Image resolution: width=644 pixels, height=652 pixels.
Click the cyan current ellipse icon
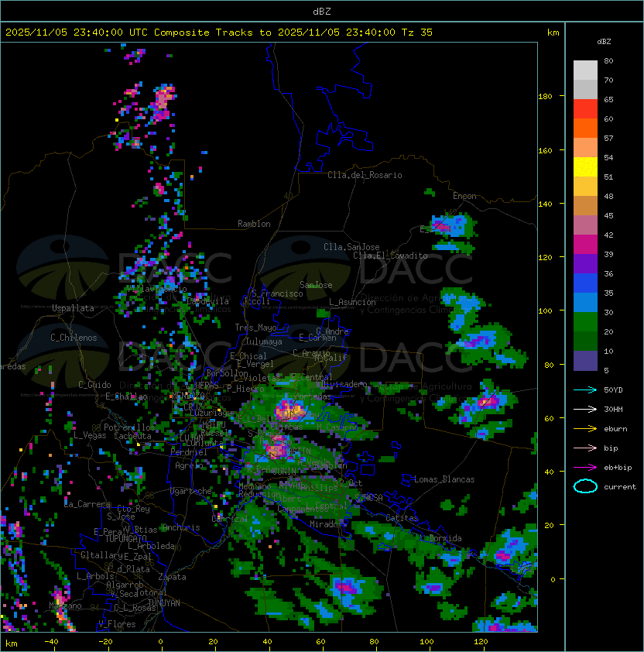click(585, 486)
